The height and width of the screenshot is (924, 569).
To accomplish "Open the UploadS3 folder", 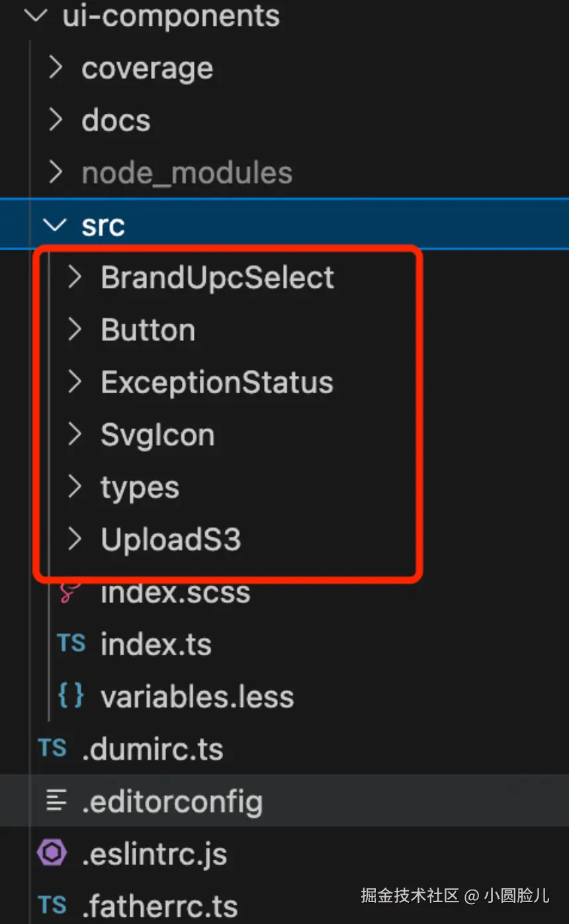I will coord(171,540).
